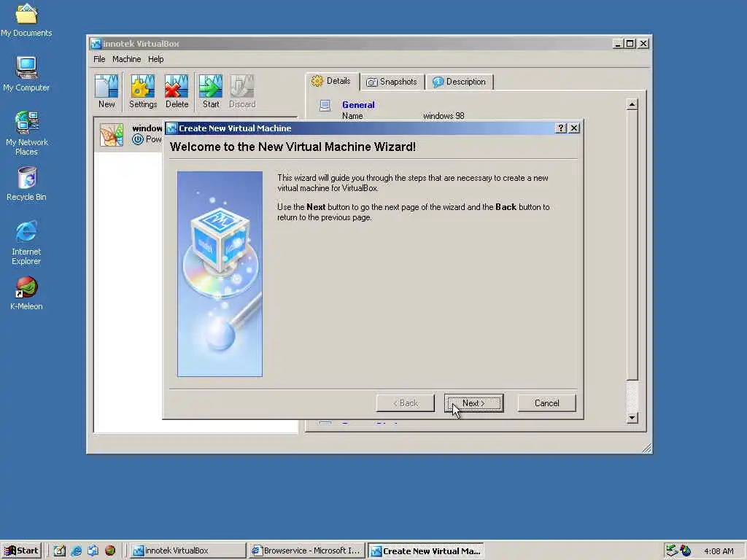Switch to Browservice Internet Explorer taskbar button
The height and width of the screenshot is (560, 747).
(307, 551)
